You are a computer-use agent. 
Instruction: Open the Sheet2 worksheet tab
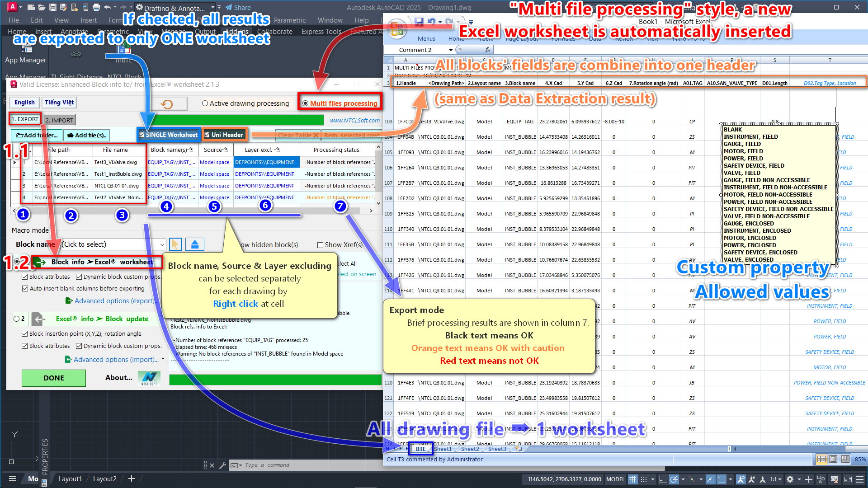[470, 449]
